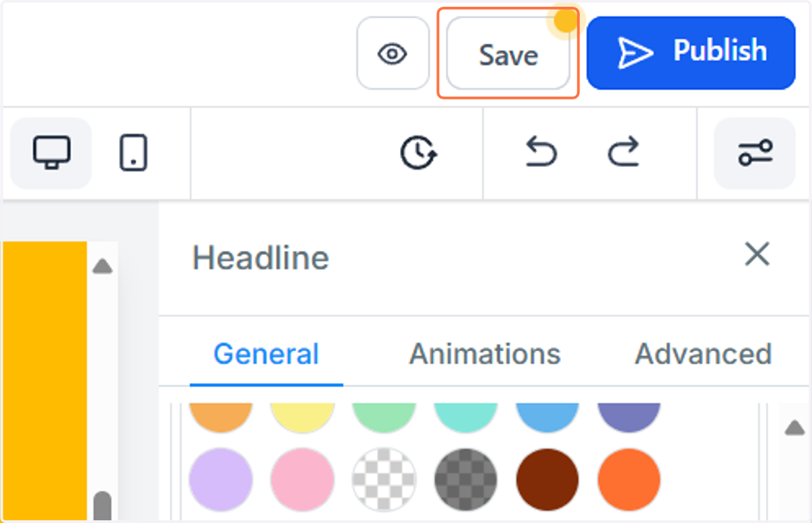
Task: Switch to the Animations tab
Action: coord(485,354)
